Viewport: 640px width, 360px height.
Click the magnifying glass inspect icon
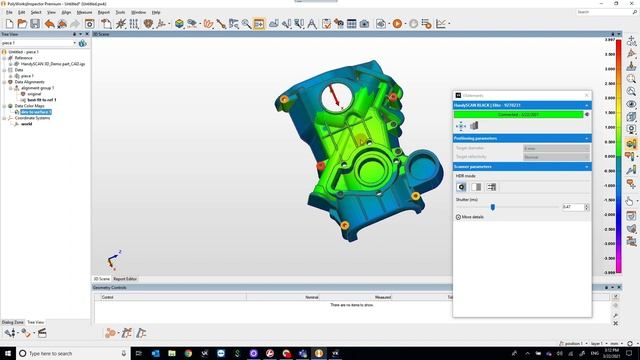246,24
